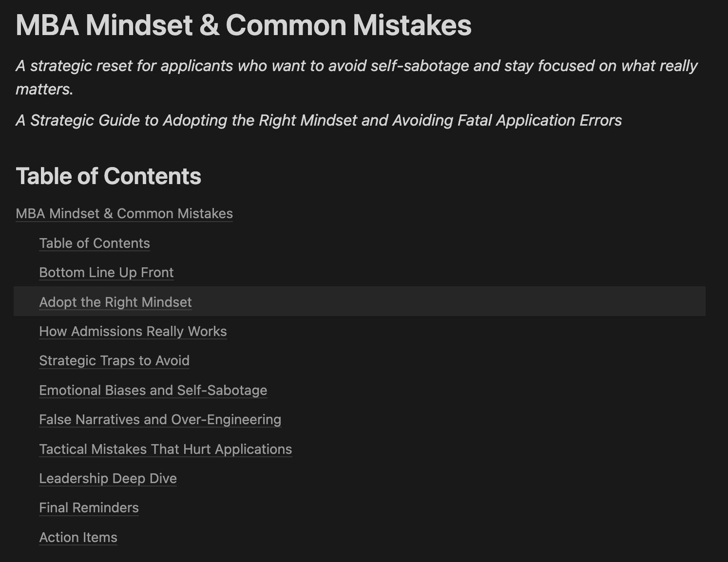This screenshot has height=562, width=728.
Task: Click the bold 'Table of Contents' heading
Action: (x=108, y=176)
